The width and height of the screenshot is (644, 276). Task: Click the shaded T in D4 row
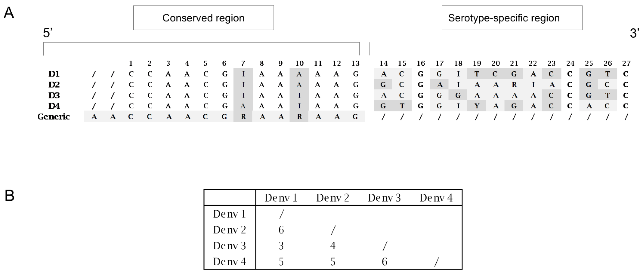402,106
